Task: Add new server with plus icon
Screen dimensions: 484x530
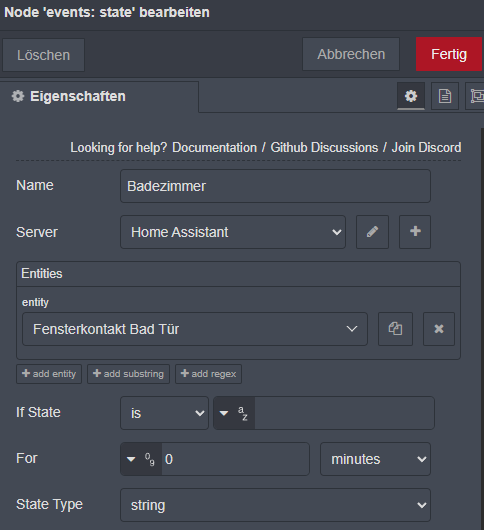Action: pyautogui.click(x=415, y=232)
